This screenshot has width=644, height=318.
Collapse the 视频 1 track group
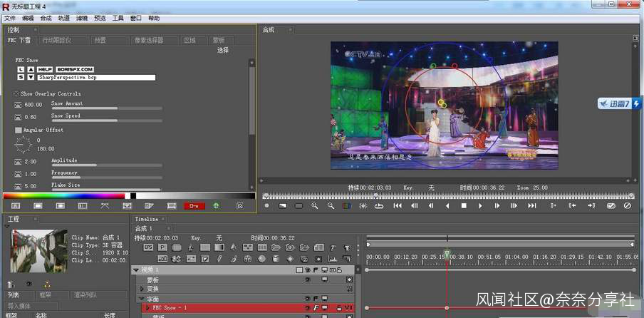(135, 270)
